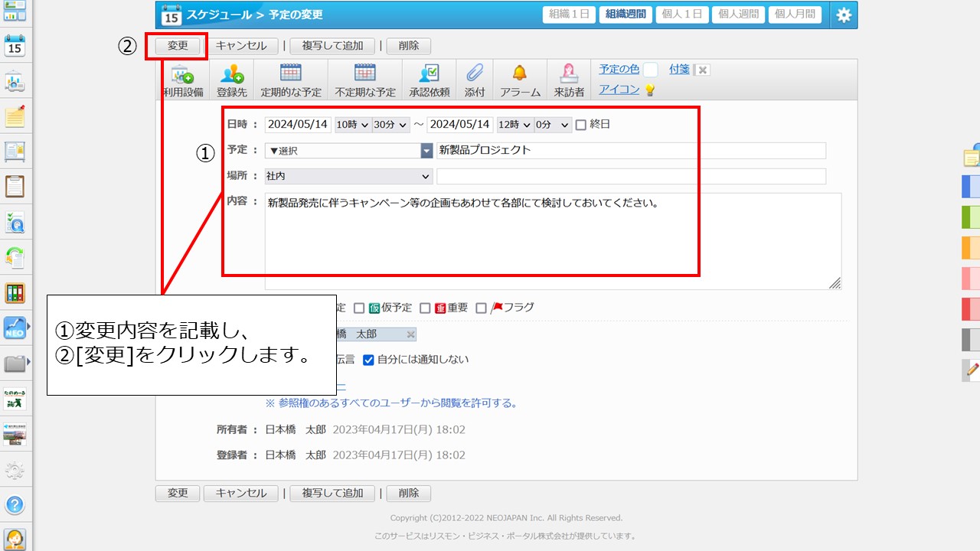Pick a color from 予定の色 swatch
This screenshot has width=980, height=551.
pos(650,70)
